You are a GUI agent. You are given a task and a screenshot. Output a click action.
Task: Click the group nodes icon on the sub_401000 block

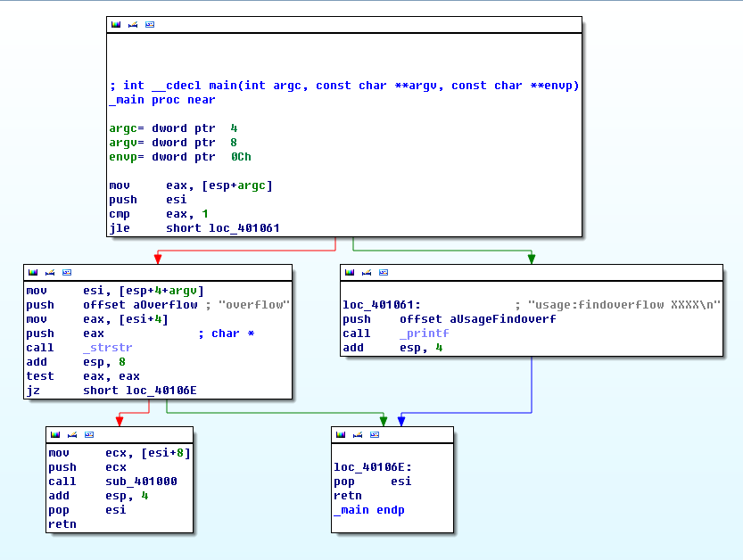click(x=88, y=434)
